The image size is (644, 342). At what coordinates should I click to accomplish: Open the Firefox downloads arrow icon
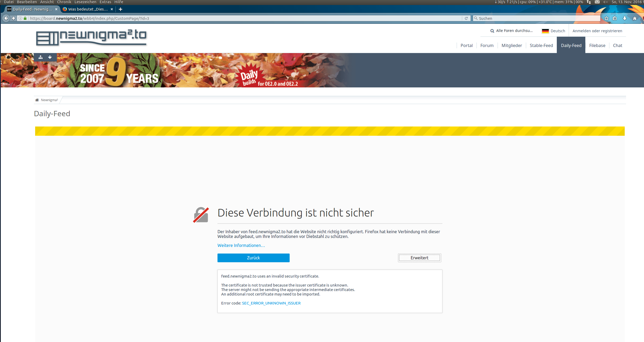625,18
